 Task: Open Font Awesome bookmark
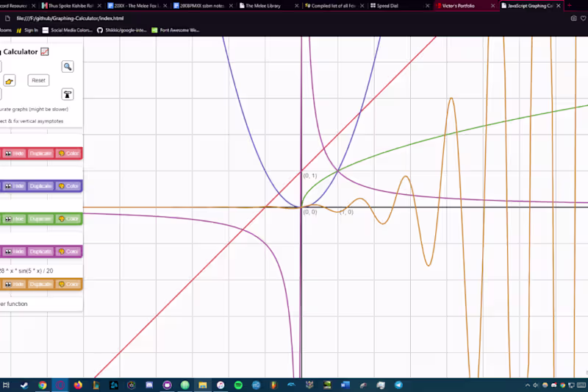click(x=176, y=30)
